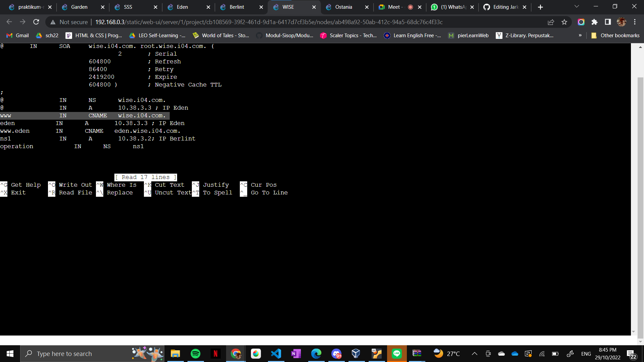Click the Wi-Fi icon in the system tray
This screenshot has width=644, height=362.
pos(542,354)
